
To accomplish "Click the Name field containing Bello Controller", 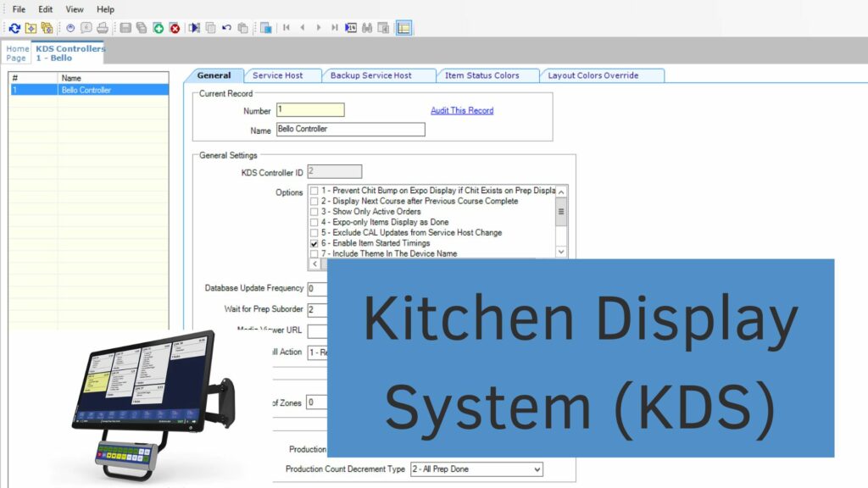I will pos(350,130).
